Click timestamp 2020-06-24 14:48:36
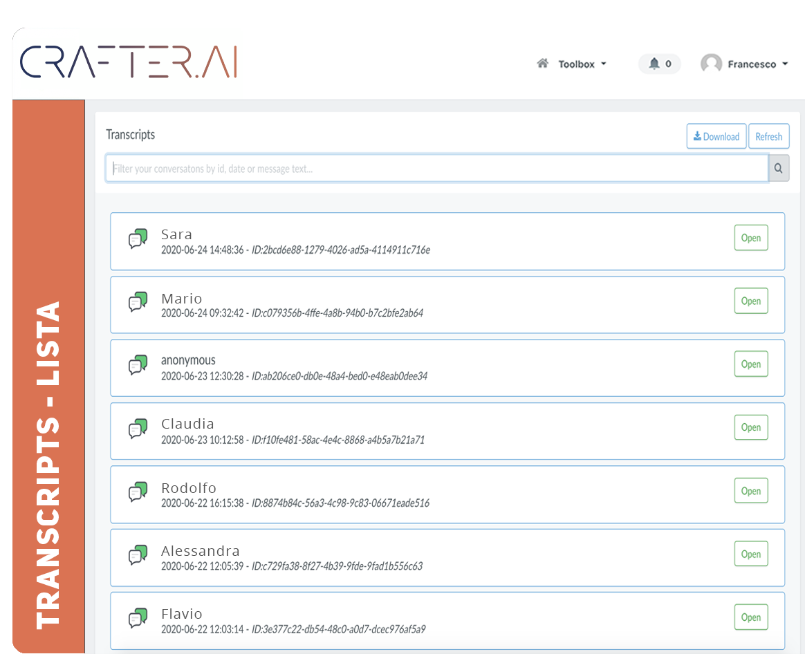Screen dimensions: 805x672 click(x=202, y=250)
